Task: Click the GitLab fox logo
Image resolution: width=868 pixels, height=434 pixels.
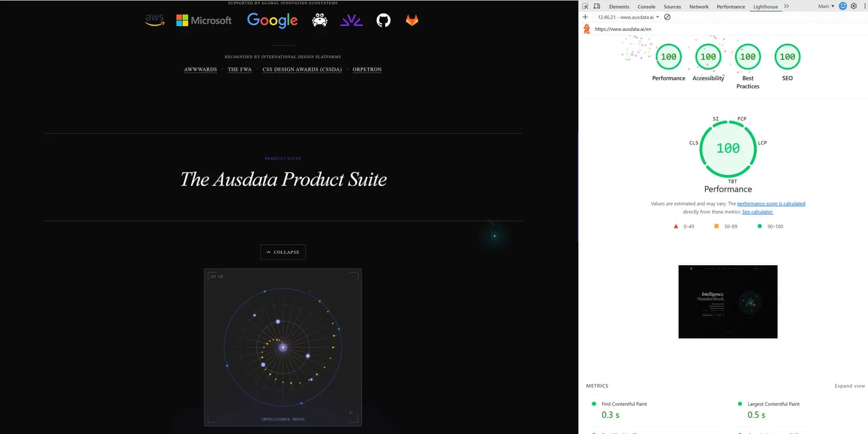Action: coord(412,21)
